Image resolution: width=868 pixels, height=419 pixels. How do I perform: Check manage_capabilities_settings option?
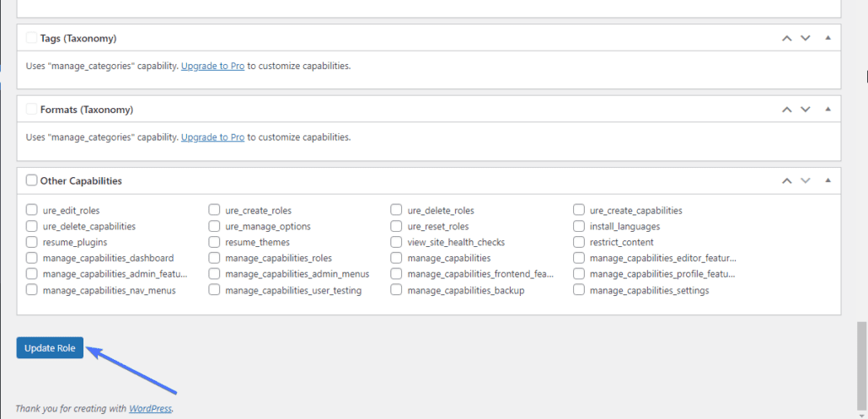(x=579, y=290)
